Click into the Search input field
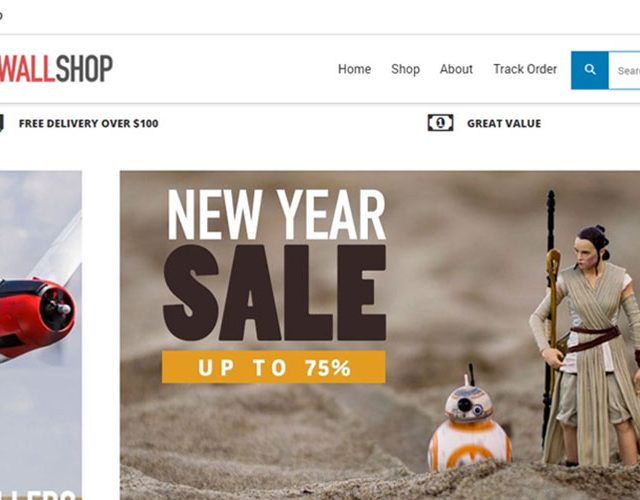Viewport: 640px width, 500px height. (624, 70)
